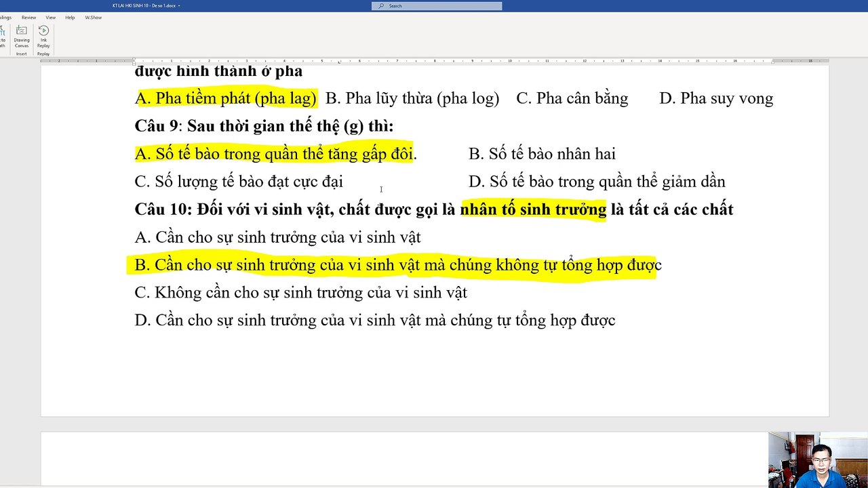Click highlighted answer B ending "không tự tổng hợp được"
The image size is (868, 488).
point(398,265)
